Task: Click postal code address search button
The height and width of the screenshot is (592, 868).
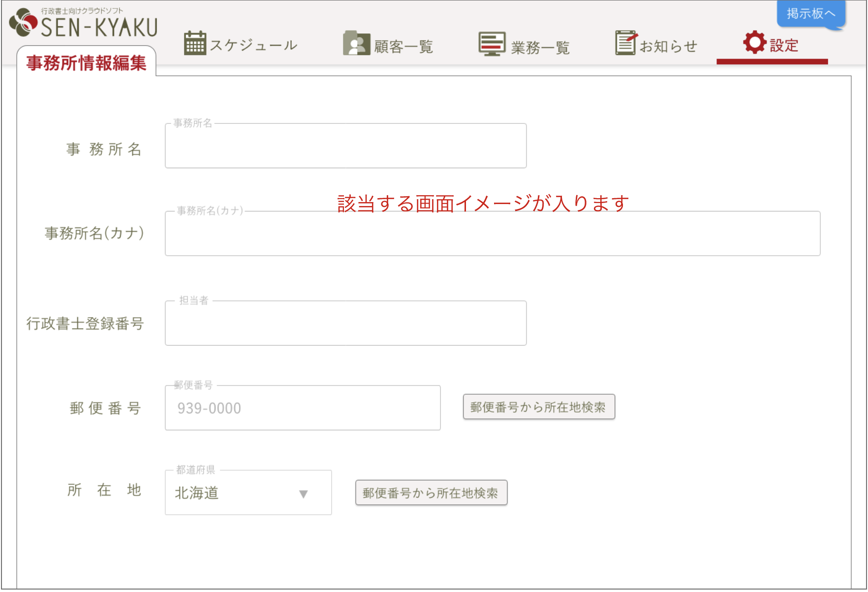Action: [539, 407]
